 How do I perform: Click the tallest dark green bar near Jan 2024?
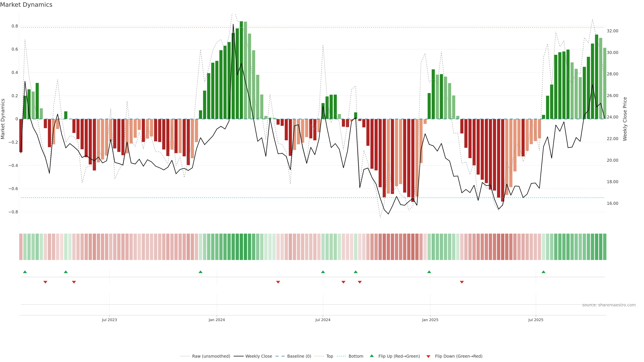pyautogui.click(x=241, y=70)
